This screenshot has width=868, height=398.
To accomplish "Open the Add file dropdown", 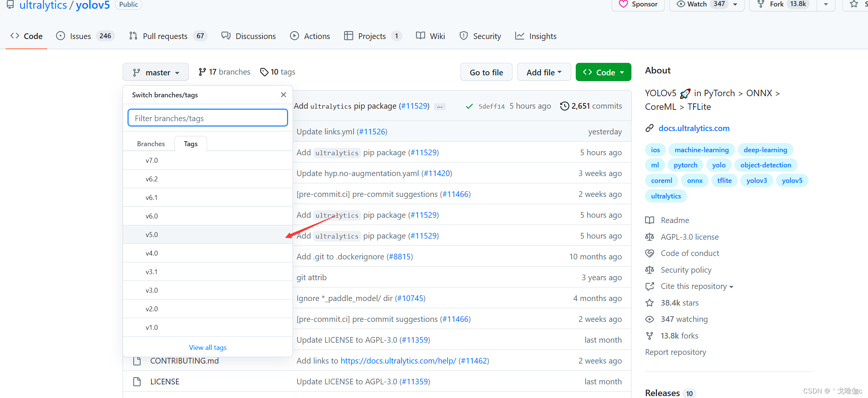I will coord(544,72).
